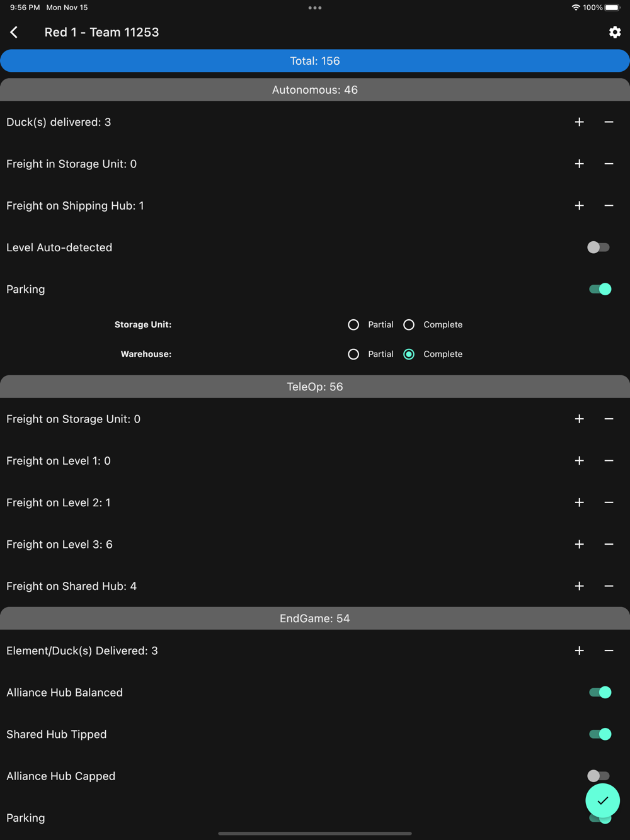Select Storage Unit Complete radio option
Screen dimensions: 630x840
(x=409, y=325)
